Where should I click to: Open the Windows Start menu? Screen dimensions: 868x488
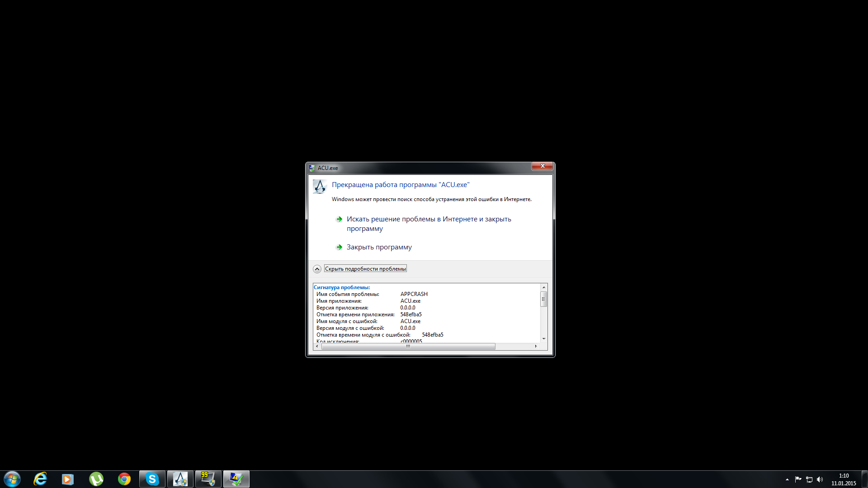tap(12, 479)
